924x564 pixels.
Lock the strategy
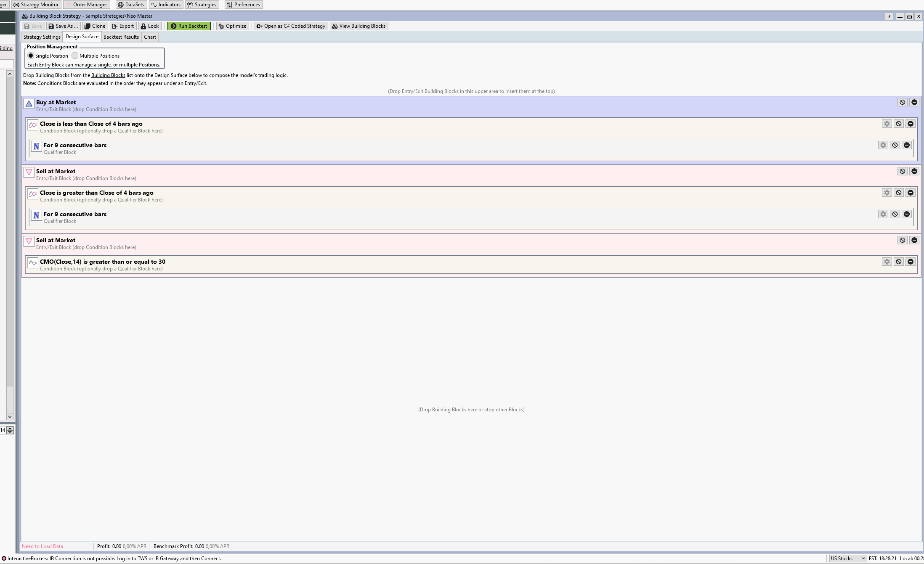[150, 26]
